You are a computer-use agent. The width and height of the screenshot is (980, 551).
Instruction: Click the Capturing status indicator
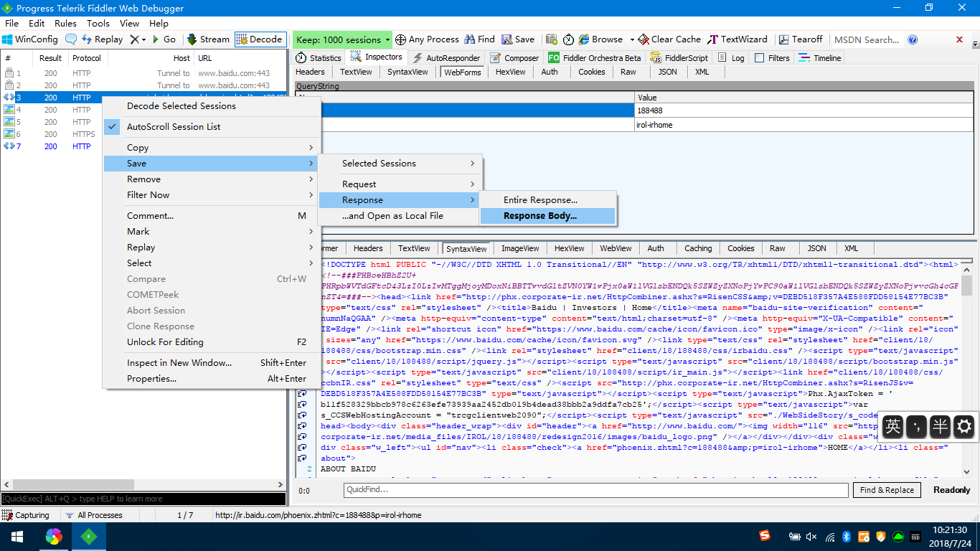[x=27, y=515]
